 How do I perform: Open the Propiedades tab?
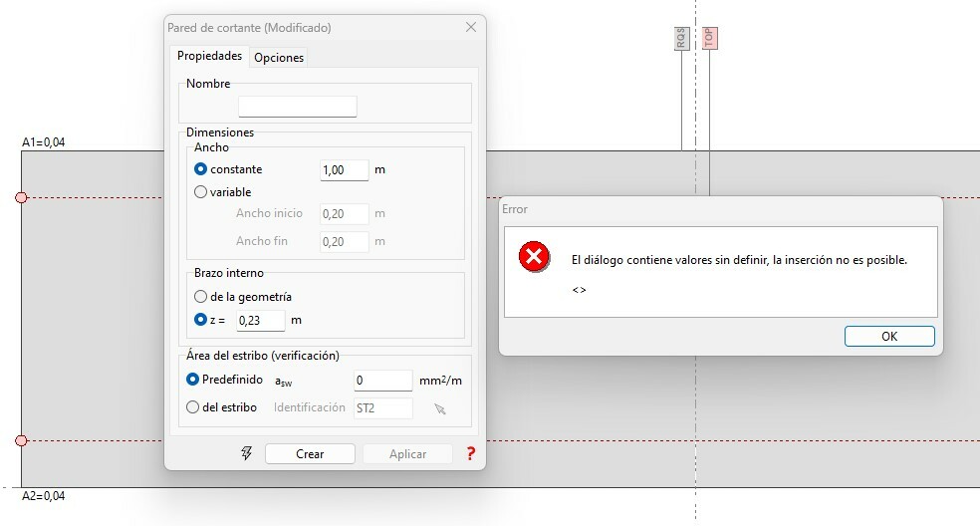(x=209, y=57)
